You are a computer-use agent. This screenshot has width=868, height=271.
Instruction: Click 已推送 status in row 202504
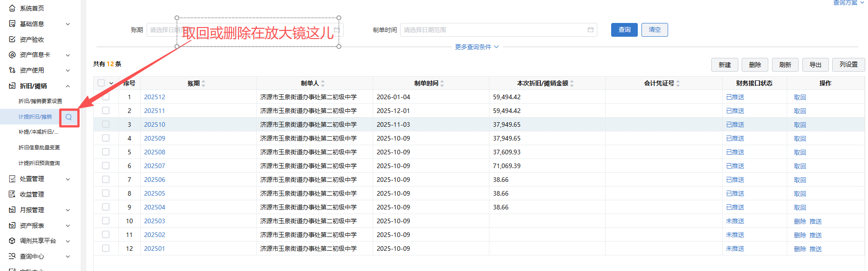[735, 207]
